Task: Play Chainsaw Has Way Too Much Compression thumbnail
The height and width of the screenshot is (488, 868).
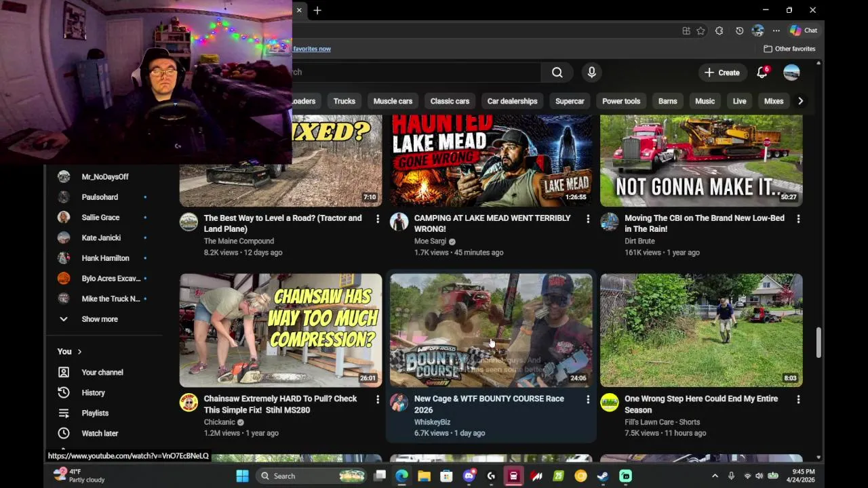Action: click(281, 330)
